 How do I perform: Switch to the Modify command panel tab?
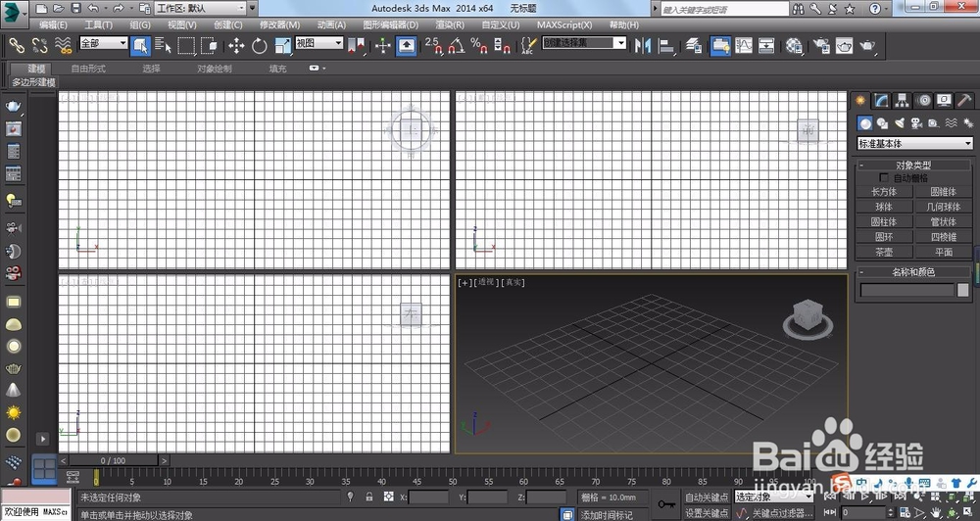click(881, 100)
